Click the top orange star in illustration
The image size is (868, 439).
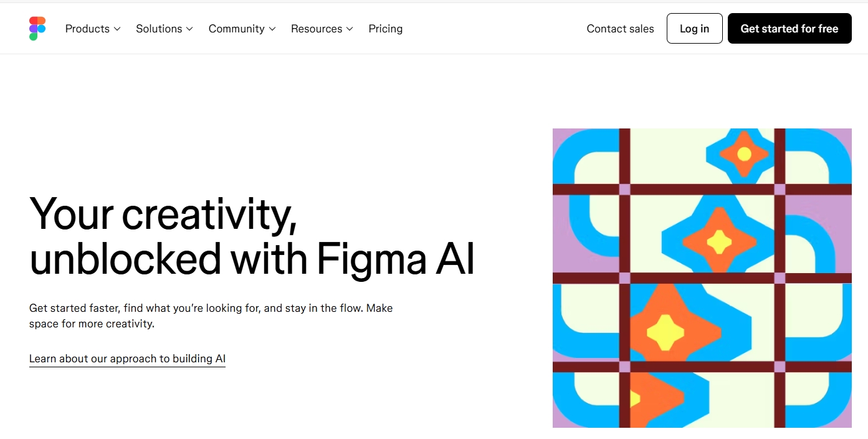click(744, 153)
